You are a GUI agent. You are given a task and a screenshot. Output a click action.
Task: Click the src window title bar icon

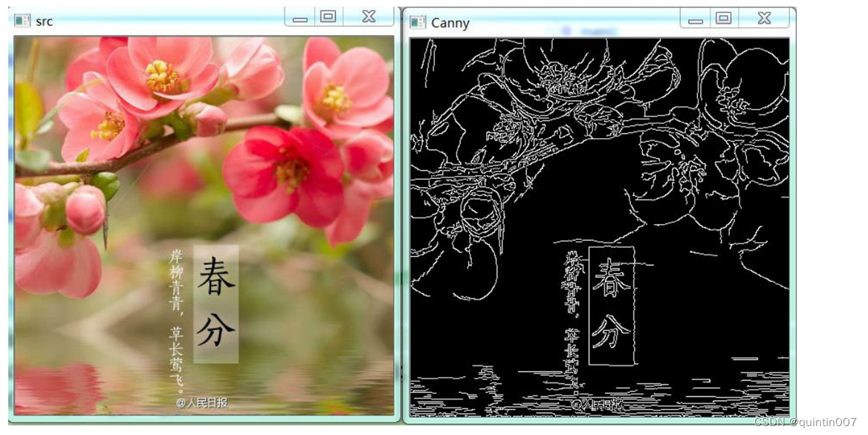pos(22,21)
